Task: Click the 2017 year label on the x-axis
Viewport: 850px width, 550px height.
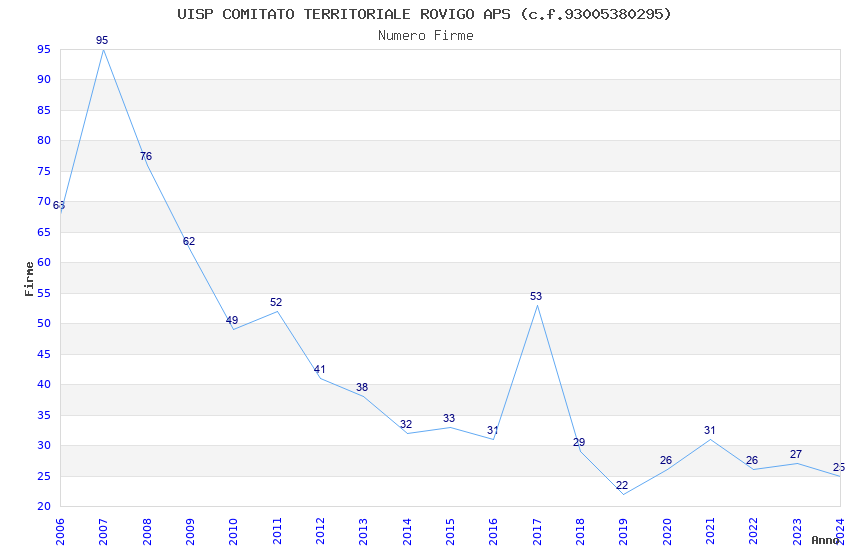Action: click(x=537, y=532)
